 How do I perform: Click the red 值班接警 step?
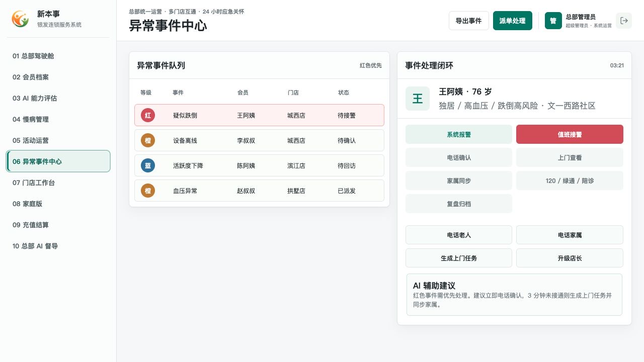(x=570, y=134)
